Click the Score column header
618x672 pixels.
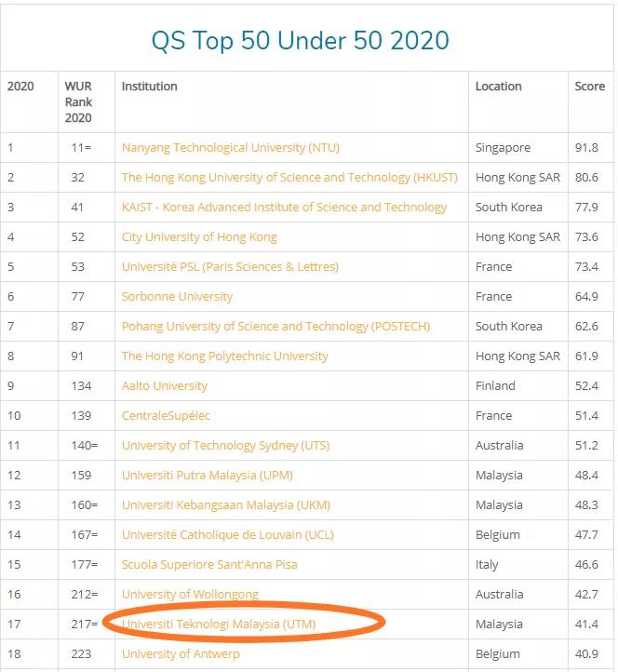(590, 87)
